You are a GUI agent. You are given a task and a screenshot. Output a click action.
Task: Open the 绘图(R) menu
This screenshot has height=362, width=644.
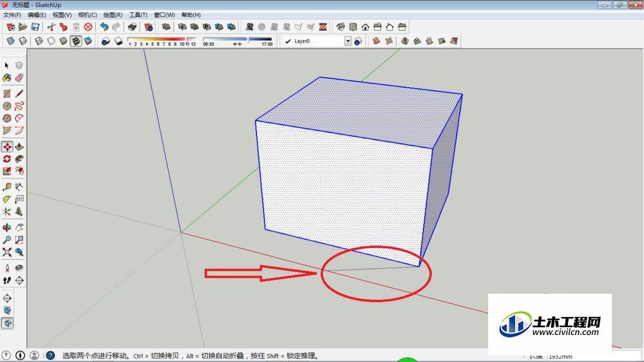[x=113, y=15]
